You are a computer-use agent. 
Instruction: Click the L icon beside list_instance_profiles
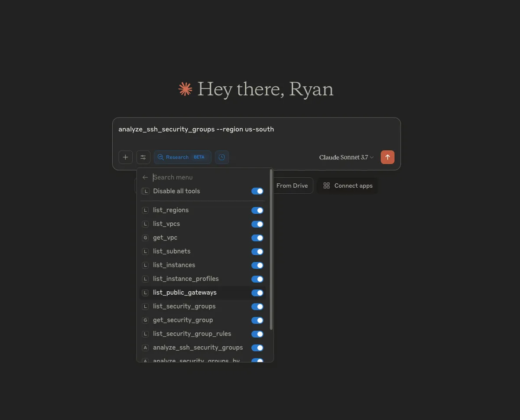click(x=146, y=279)
